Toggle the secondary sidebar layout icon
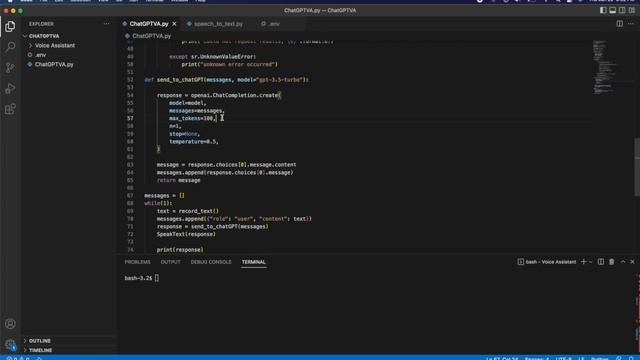640x360 pixels. (622, 10)
